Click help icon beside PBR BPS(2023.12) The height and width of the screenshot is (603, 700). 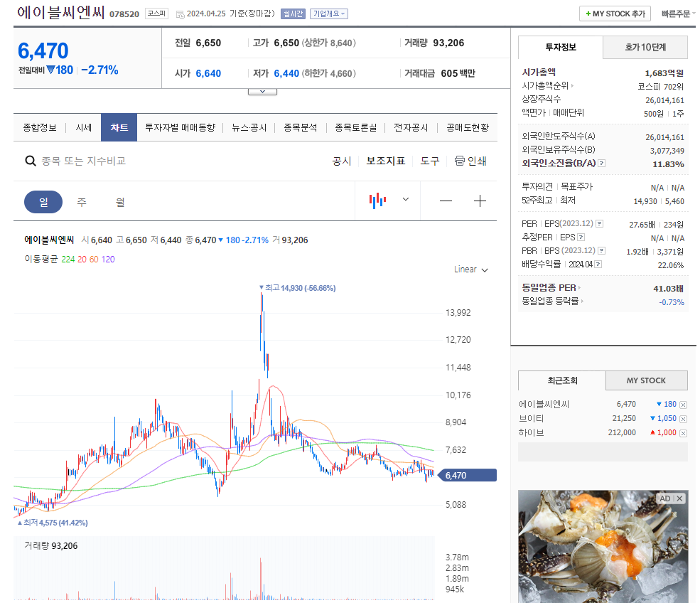(601, 250)
